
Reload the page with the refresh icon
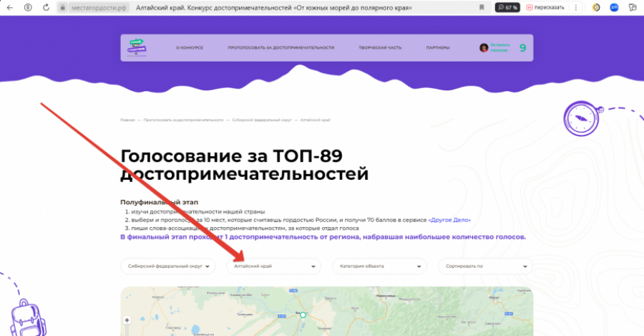point(46,7)
